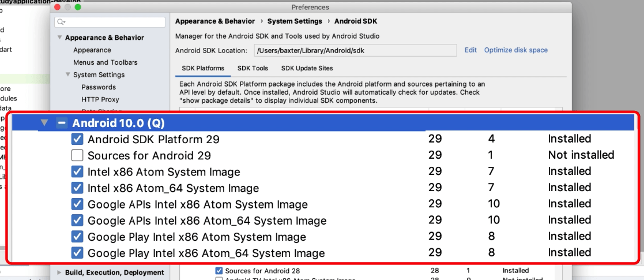This screenshot has height=280, width=644.
Task: Uncheck Google APIs Intel x86 Atom_64 System Image
Action: [77, 221]
